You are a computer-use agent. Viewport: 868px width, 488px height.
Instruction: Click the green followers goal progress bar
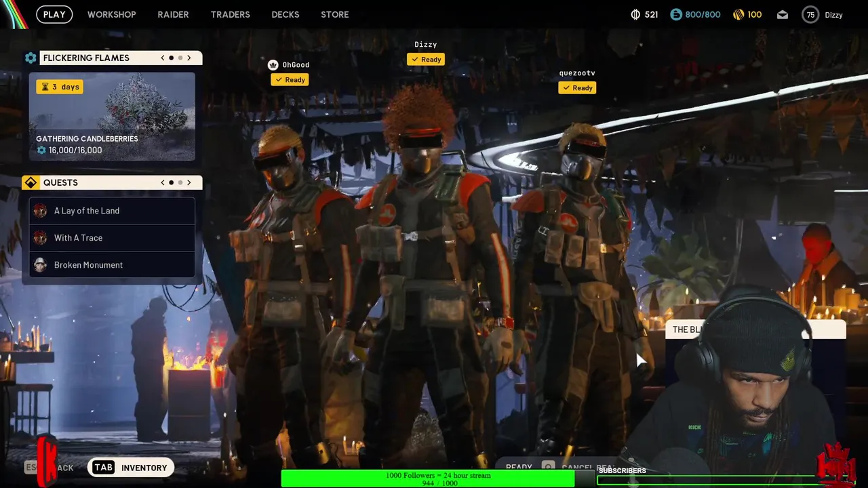tap(428, 479)
